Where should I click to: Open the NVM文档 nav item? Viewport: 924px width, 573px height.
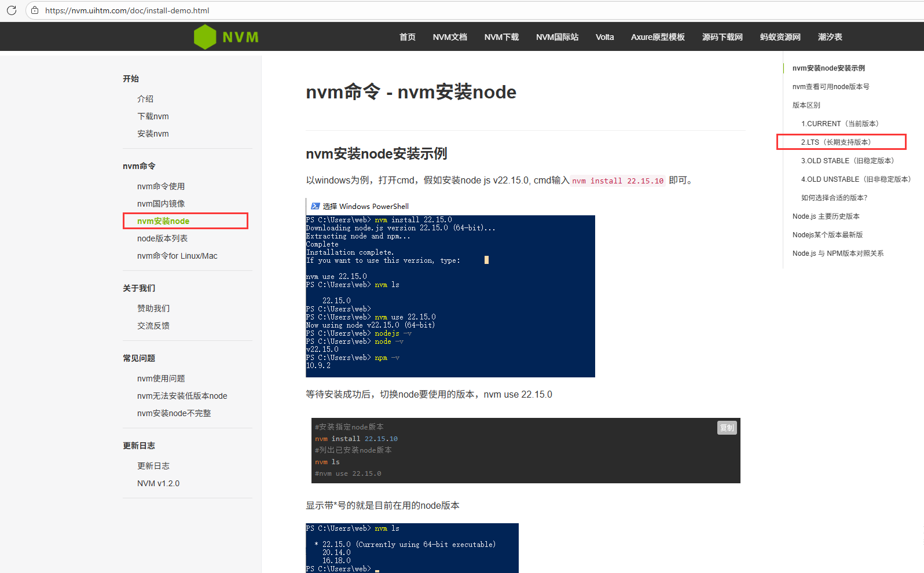coord(450,37)
